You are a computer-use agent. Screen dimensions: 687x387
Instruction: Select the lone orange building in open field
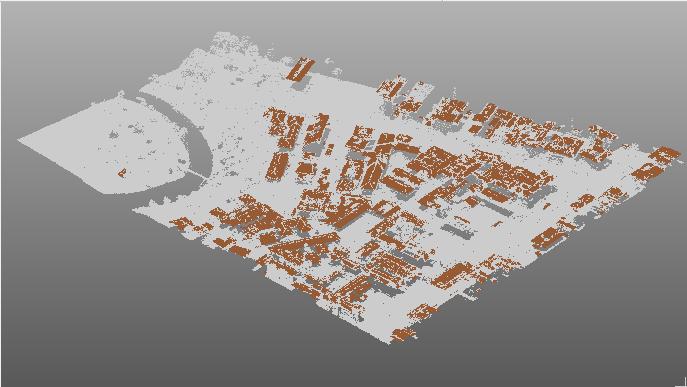[122, 172]
